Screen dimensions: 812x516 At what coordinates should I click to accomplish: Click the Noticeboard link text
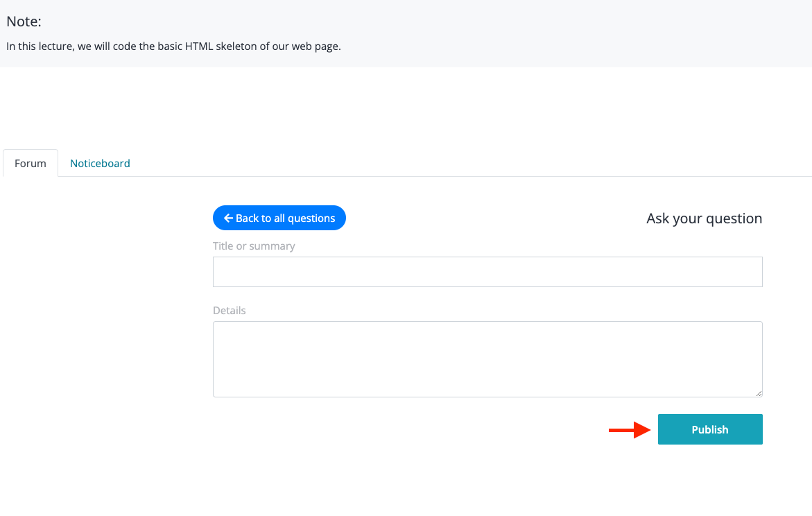(100, 163)
